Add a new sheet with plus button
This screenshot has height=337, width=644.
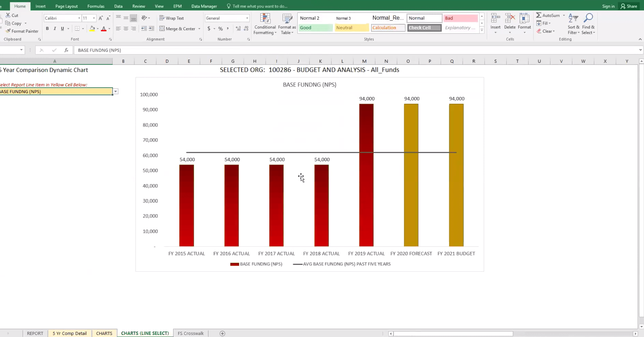click(222, 333)
